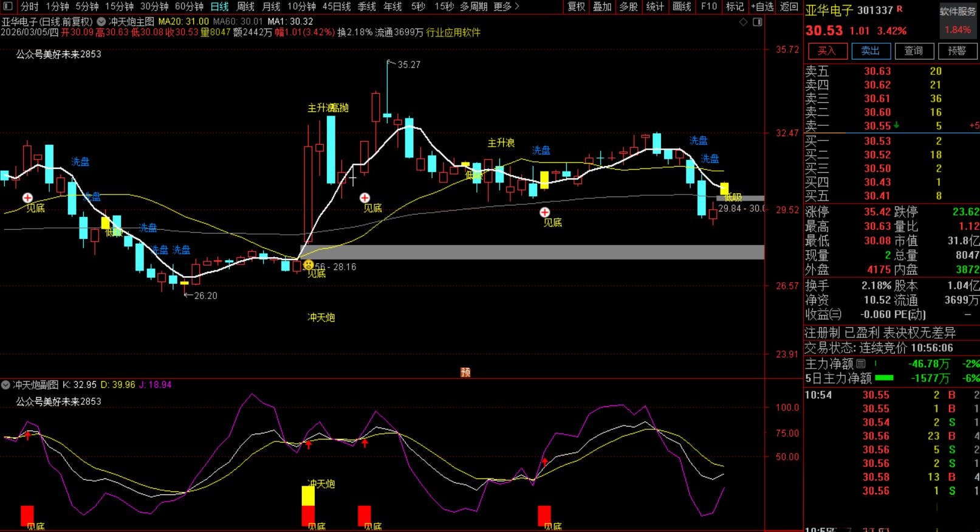Select the 60分钟 period tab
The width and height of the screenshot is (980, 532).
(x=189, y=7)
